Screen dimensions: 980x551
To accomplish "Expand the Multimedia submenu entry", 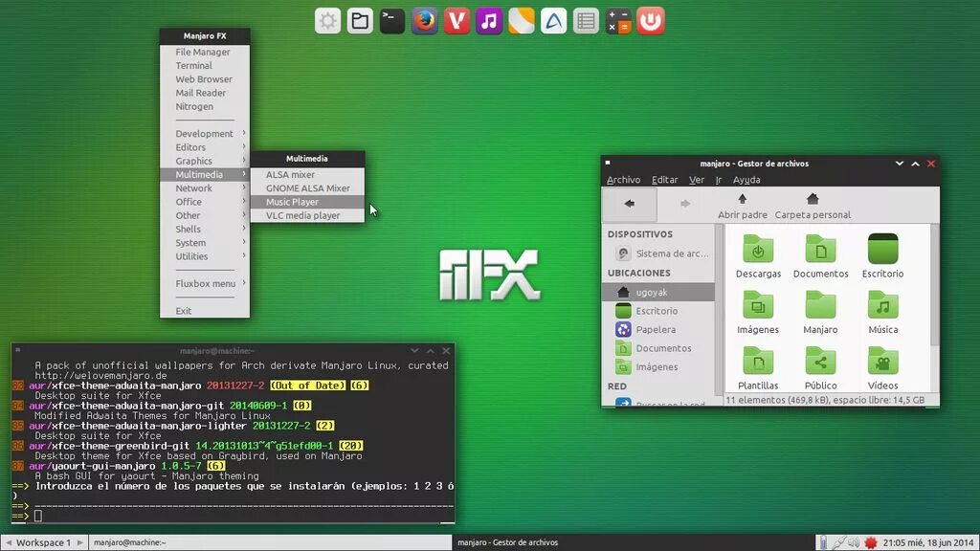I will (205, 175).
